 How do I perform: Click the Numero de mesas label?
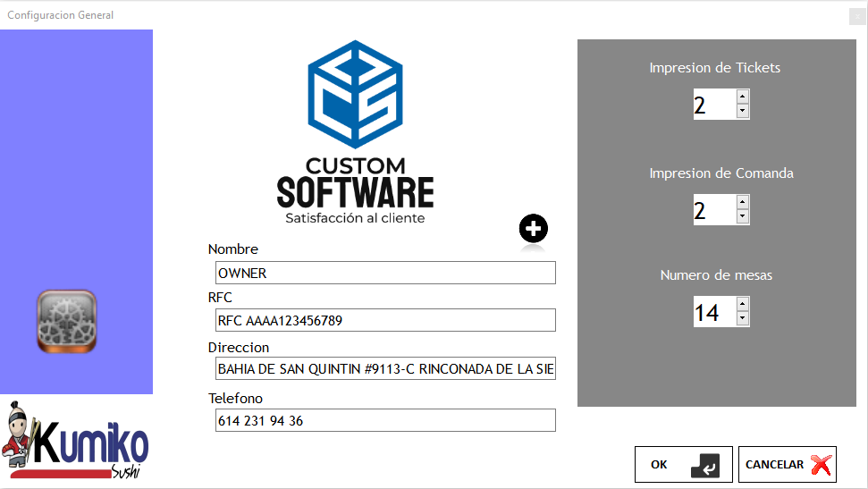pyautogui.click(x=716, y=275)
